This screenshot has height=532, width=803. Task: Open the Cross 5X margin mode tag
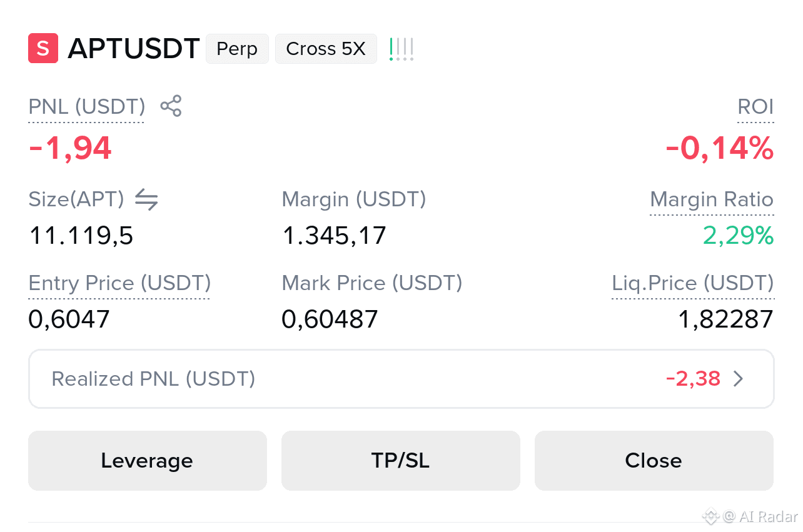point(326,49)
